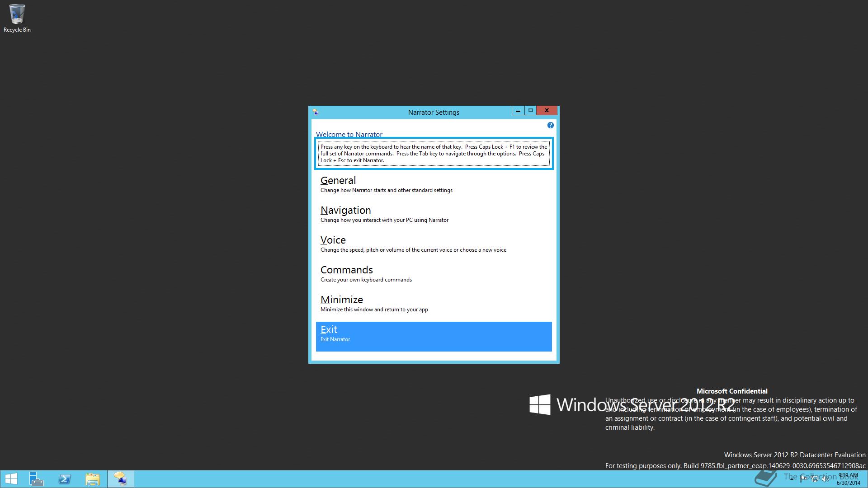Launch Server Manager from taskbar
Image resolution: width=868 pixels, height=488 pixels.
37,479
